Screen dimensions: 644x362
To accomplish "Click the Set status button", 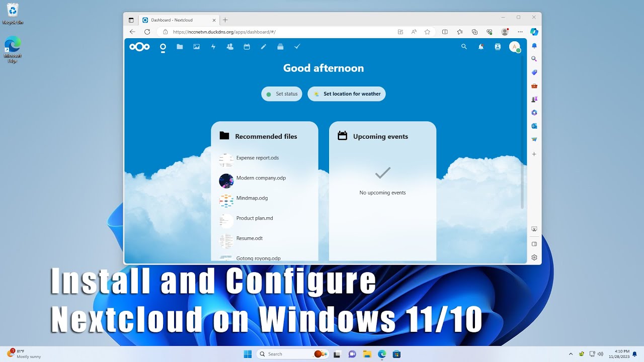I will (x=282, y=94).
